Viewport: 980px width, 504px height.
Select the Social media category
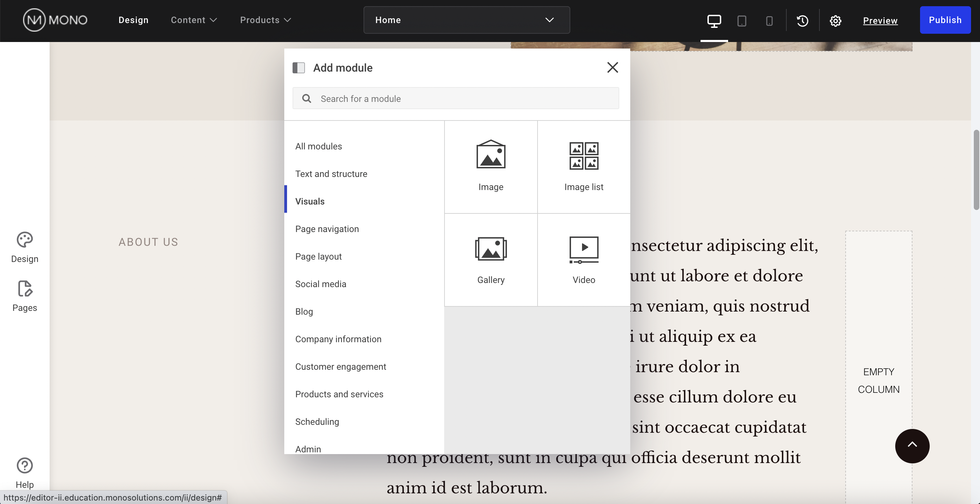(321, 284)
